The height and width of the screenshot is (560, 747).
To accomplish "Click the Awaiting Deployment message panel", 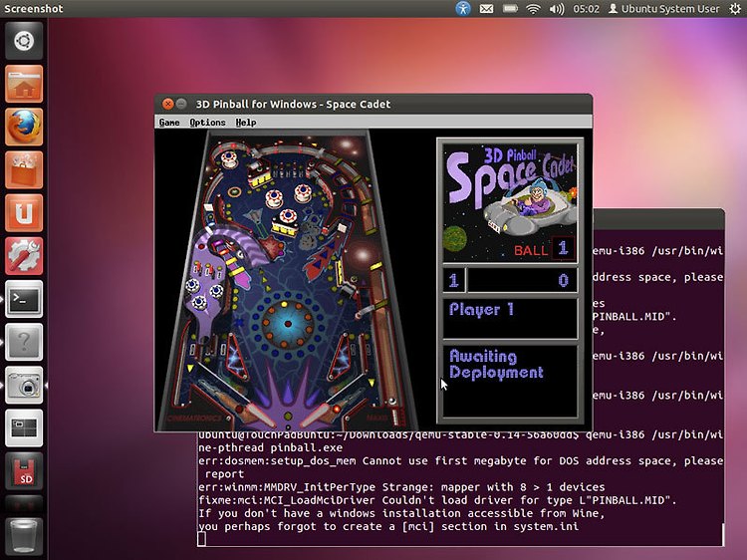I will click(510, 381).
